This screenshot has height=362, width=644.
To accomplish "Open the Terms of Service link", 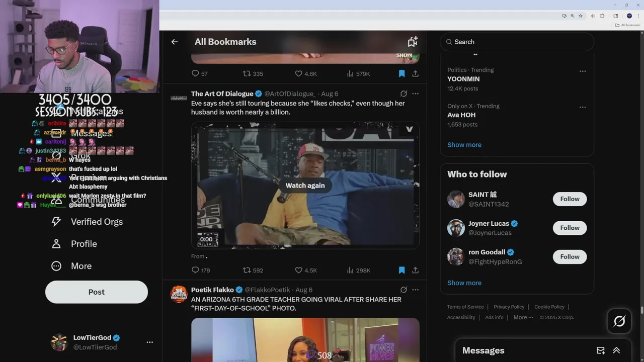I will pos(465,307).
